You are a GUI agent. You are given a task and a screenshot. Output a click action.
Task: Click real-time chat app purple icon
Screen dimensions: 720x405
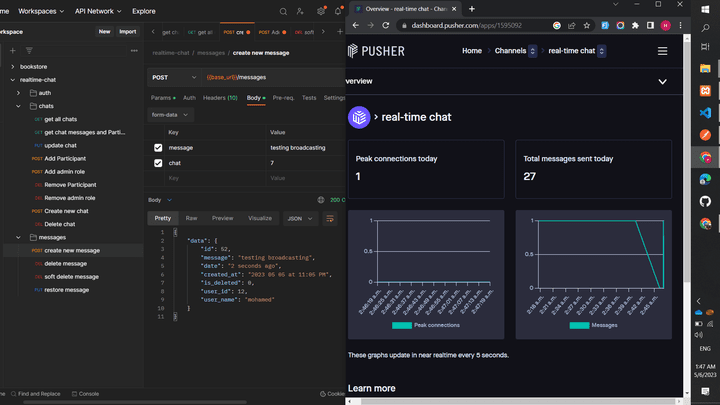[359, 117]
